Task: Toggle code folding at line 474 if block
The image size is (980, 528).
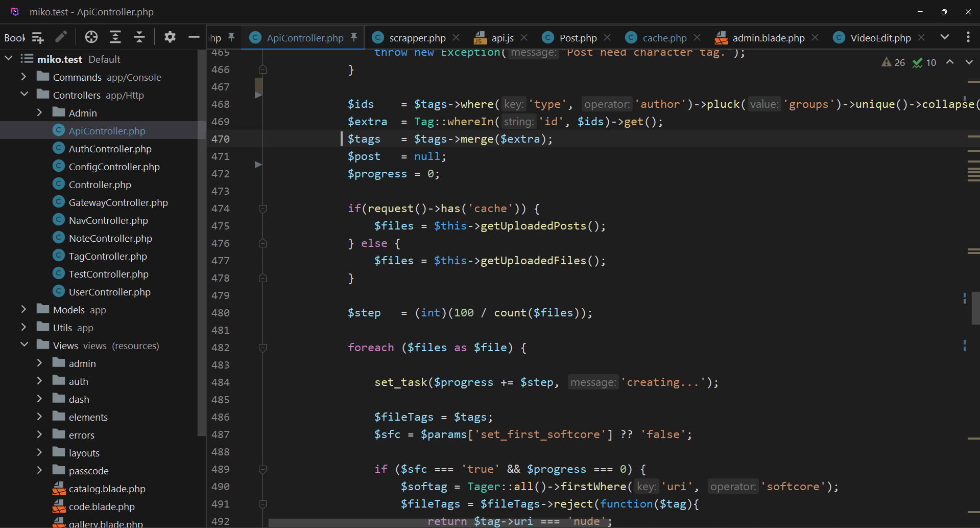Action: pos(262,209)
